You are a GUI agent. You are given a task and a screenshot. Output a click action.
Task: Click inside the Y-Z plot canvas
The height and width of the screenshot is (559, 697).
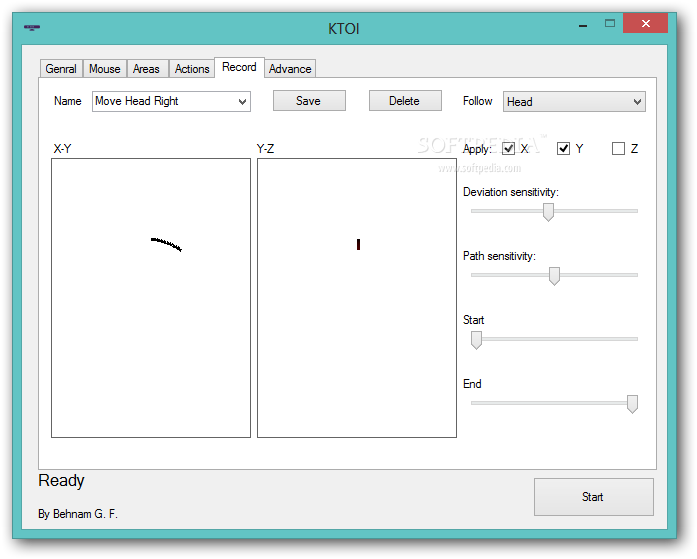[357, 298]
